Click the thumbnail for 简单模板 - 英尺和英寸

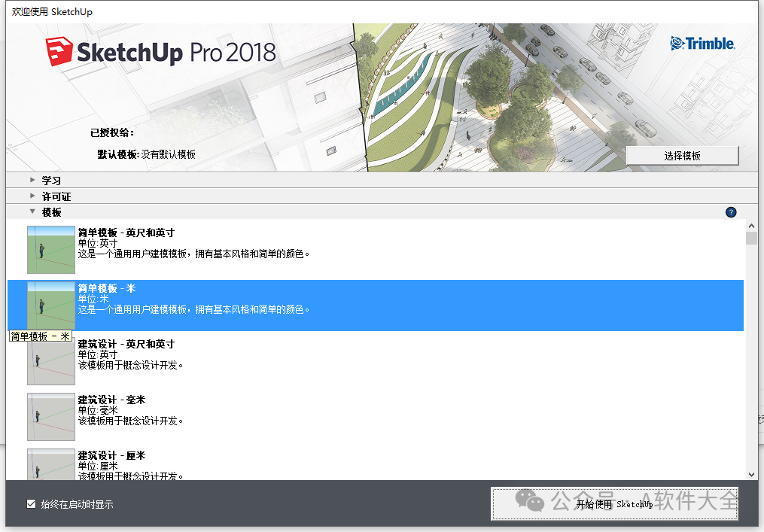(x=50, y=248)
